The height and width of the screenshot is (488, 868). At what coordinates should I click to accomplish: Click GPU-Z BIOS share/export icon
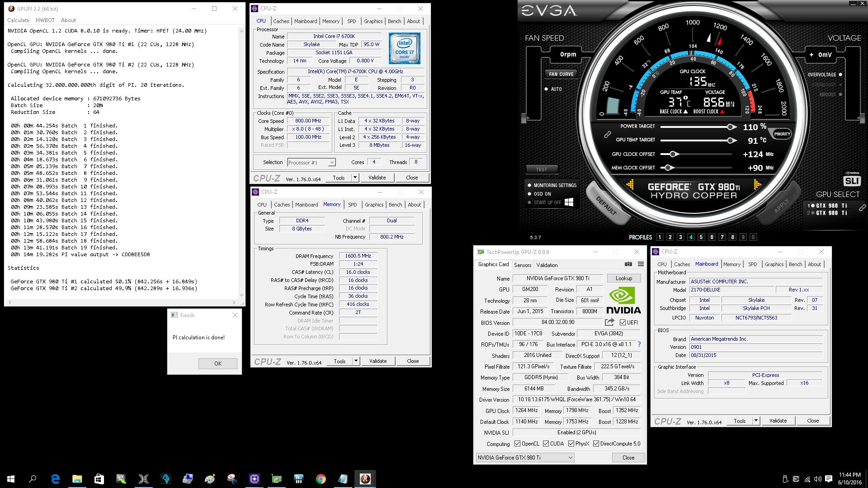pos(609,322)
